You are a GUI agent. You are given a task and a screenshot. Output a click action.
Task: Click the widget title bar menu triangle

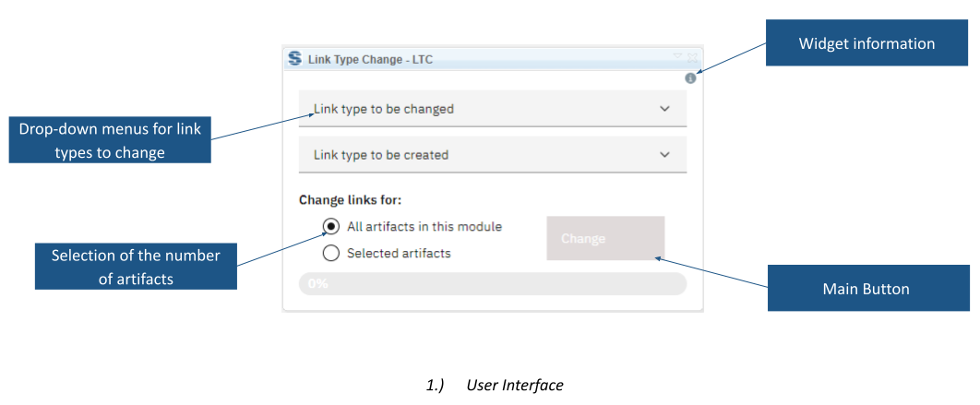tap(677, 56)
